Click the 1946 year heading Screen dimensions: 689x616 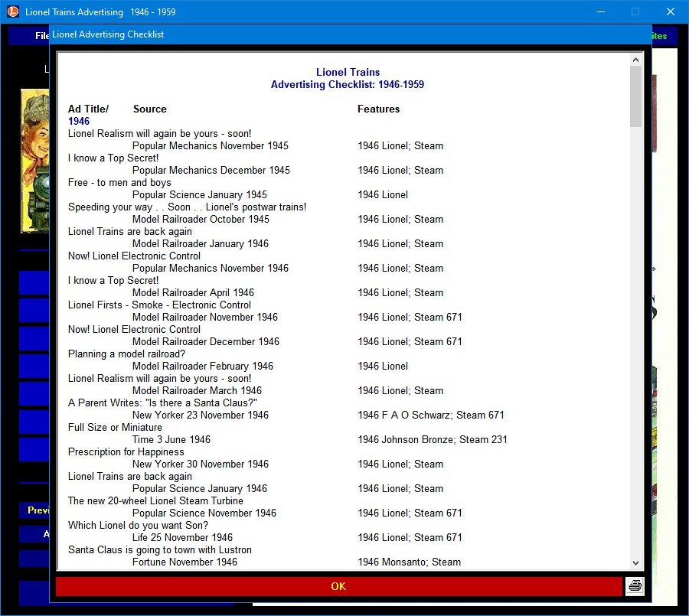pos(79,121)
